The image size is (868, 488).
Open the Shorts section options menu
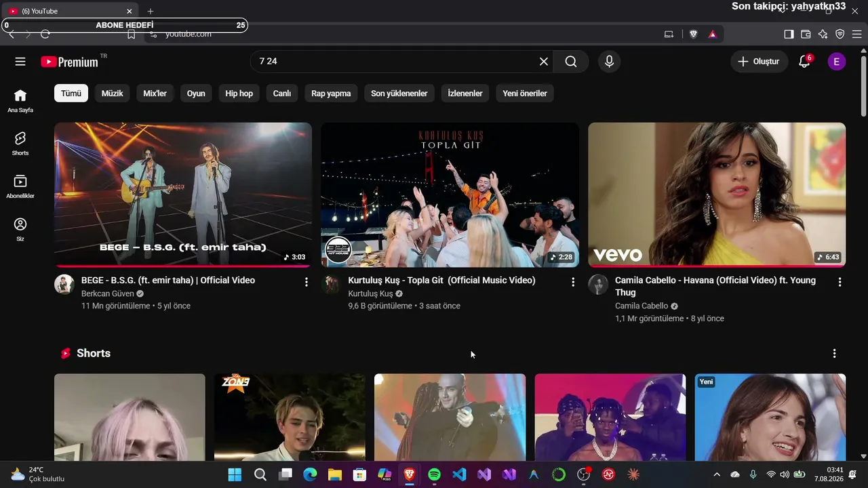tap(834, 353)
